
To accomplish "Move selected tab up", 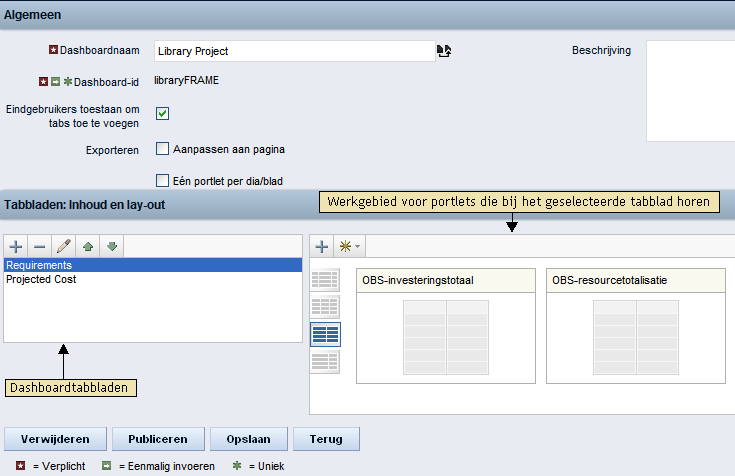I will (88, 246).
